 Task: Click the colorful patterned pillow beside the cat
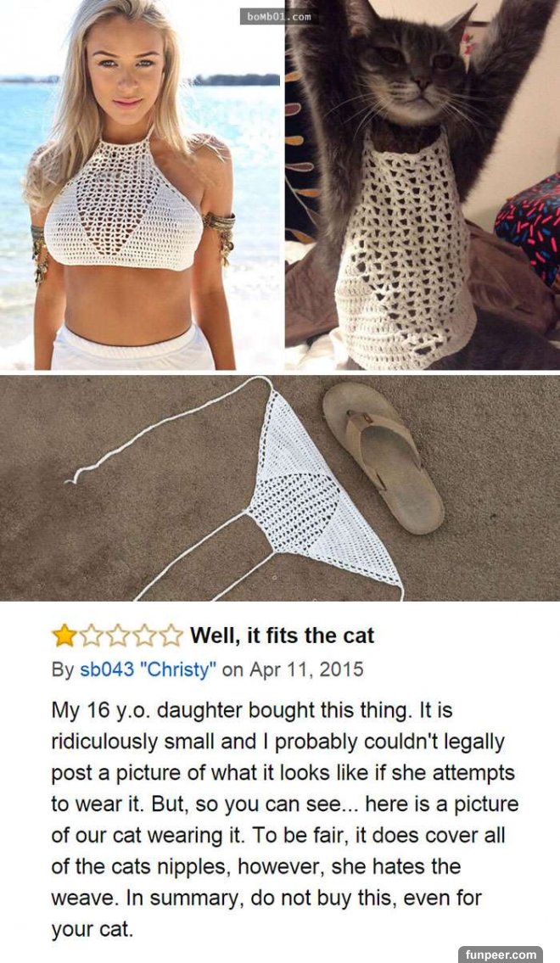coord(529,227)
